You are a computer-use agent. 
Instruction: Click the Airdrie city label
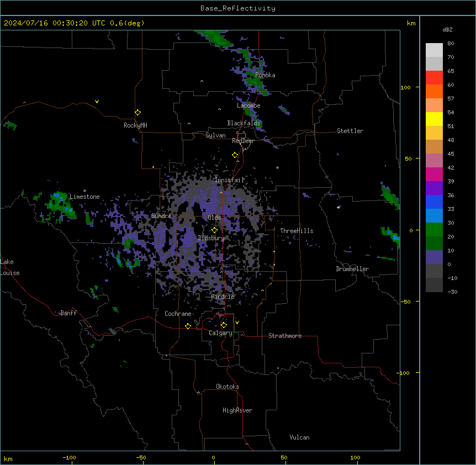[223, 297]
